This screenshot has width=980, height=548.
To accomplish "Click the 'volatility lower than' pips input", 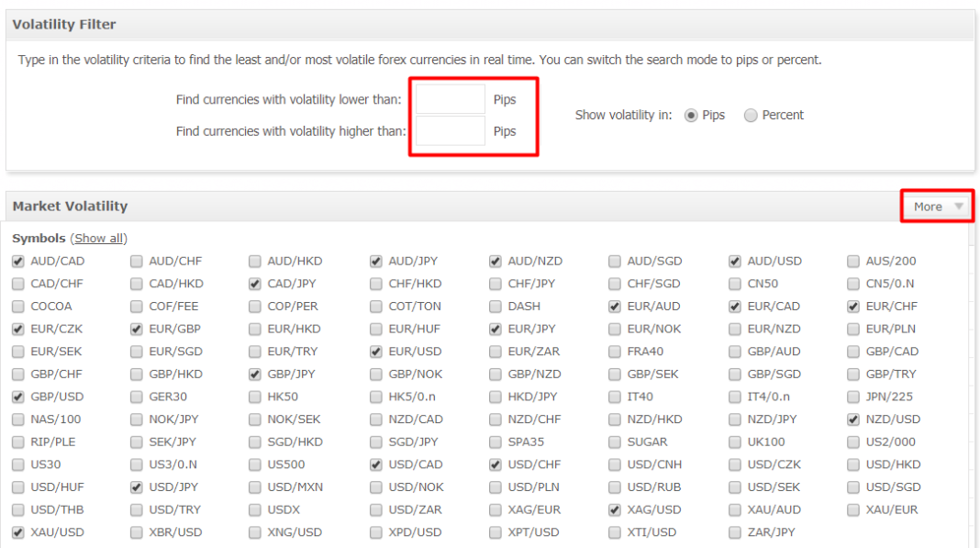I will pos(450,99).
